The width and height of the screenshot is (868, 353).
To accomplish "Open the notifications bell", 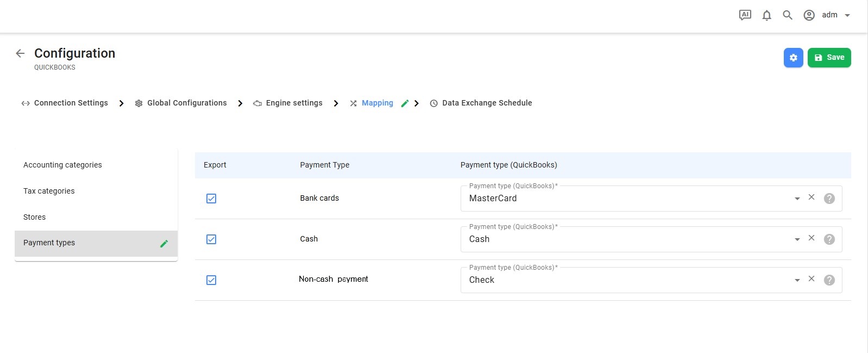I will click(x=766, y=15).
